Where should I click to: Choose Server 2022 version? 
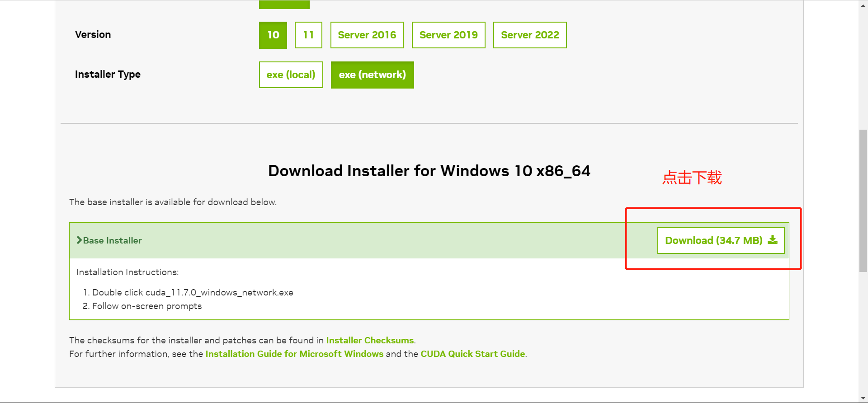(530, 35)
